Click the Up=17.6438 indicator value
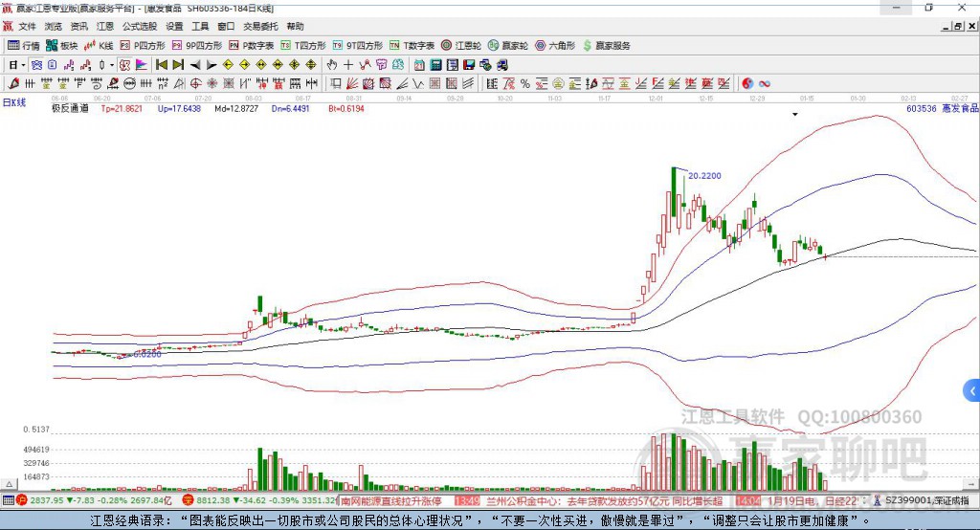Screen dimensions: 980x530 click(179, 108)
